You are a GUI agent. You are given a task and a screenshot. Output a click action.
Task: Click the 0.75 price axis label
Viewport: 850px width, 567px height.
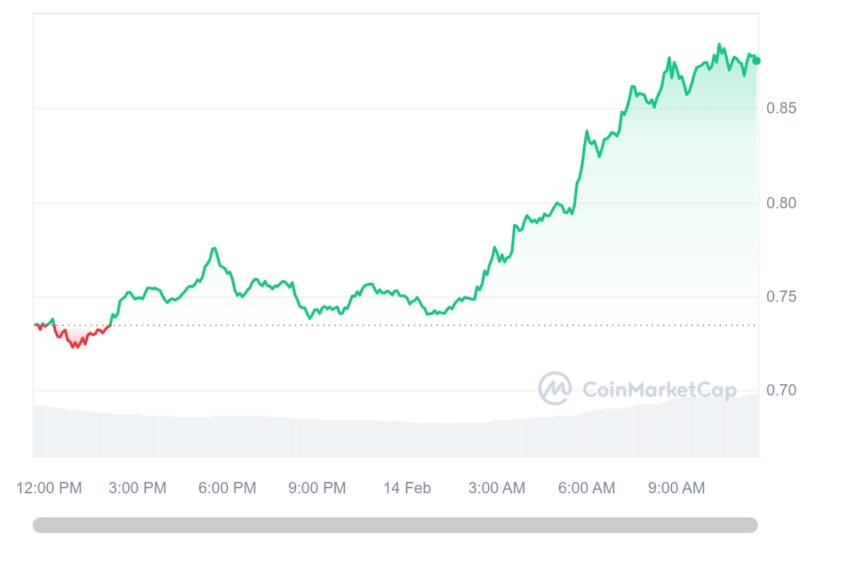[x=781, y=297]
